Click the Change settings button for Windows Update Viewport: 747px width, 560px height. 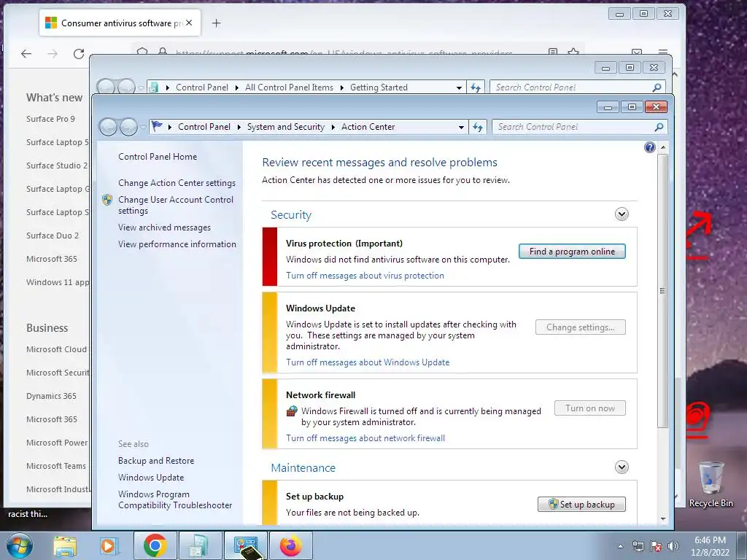coord(580,327)
